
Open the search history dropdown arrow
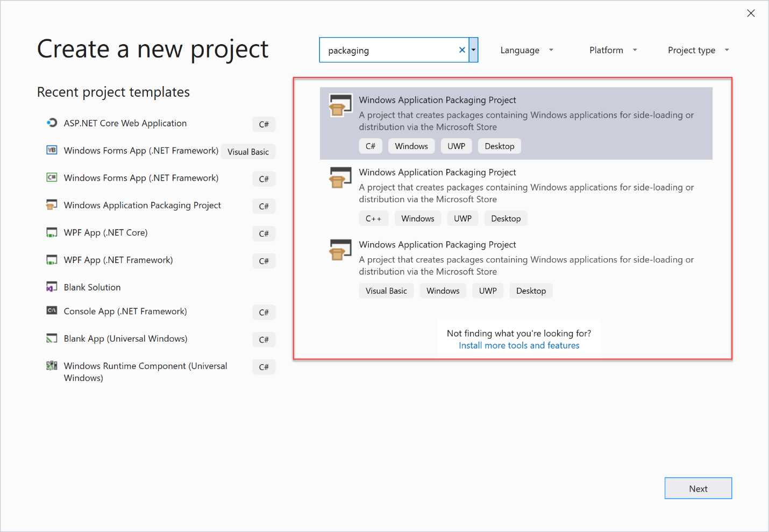tap(473, 49)
